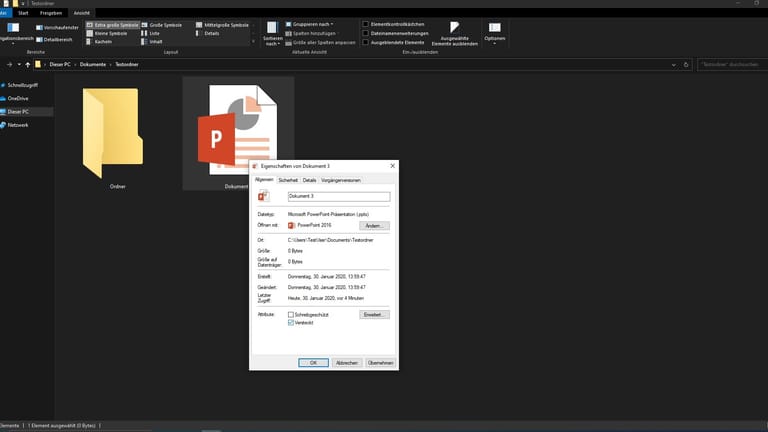Open recent locations dropdown arrow
This screenshot has height=432, width=768.
[19, 65]
